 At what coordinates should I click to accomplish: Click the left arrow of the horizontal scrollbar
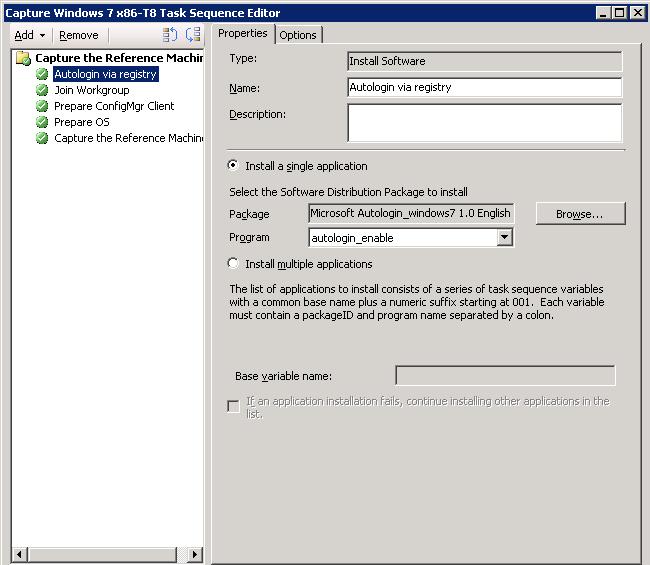click(19, 554)
